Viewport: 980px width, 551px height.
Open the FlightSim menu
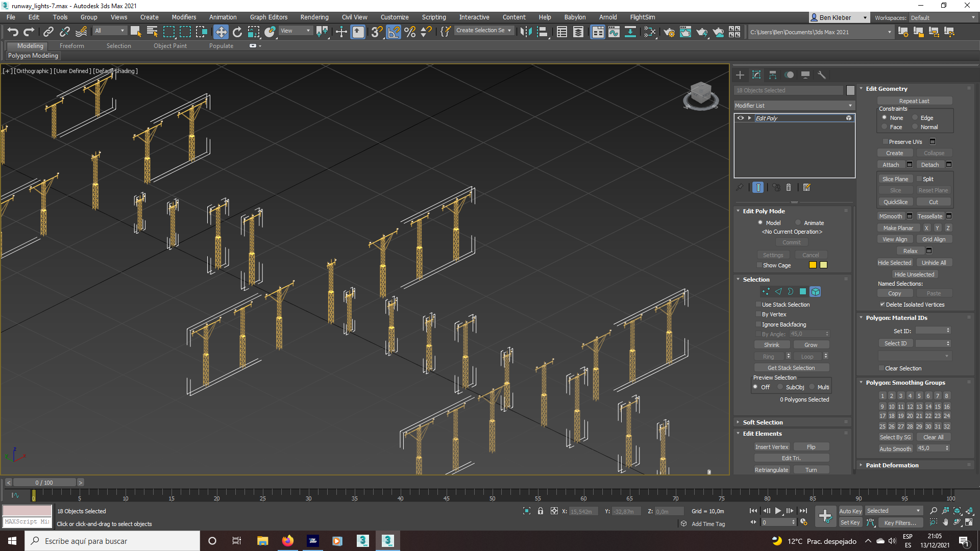click(x=642, y=17)
